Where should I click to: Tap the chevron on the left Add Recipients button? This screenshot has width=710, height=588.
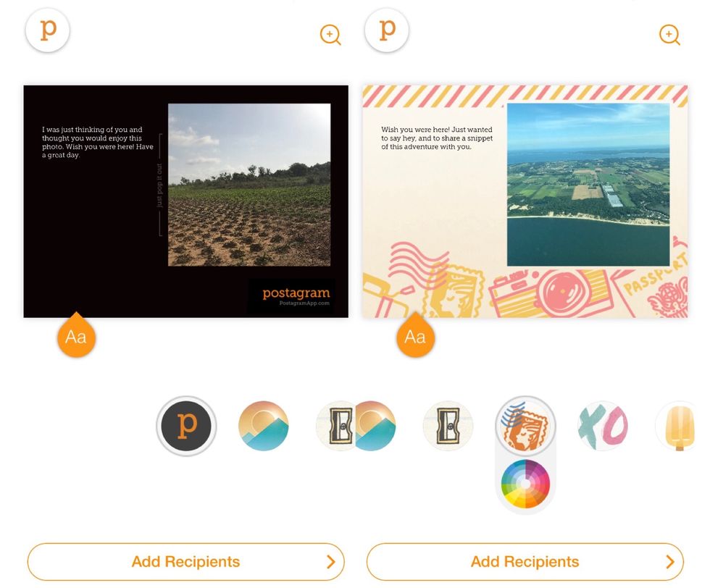coord(331,562)
